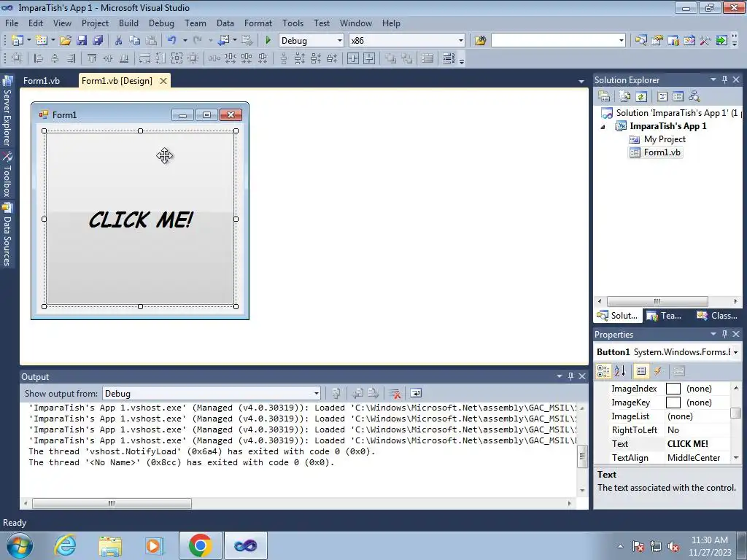Open the Format menu
The image size is (747, 560).
coord(258,23)
